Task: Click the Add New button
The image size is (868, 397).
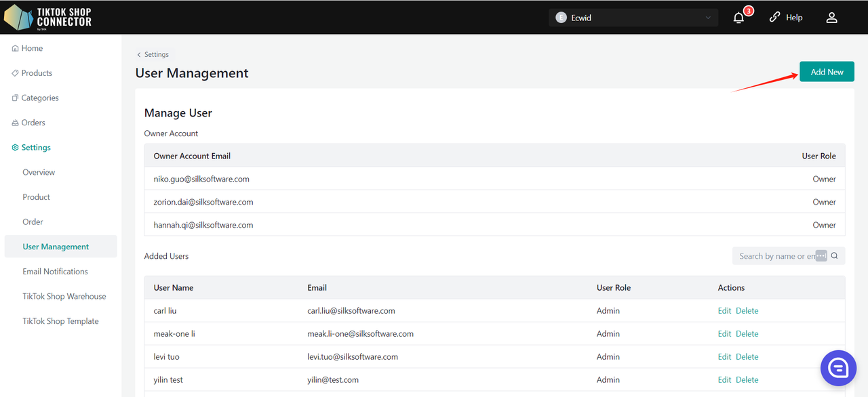Action: tap(827, 72)
